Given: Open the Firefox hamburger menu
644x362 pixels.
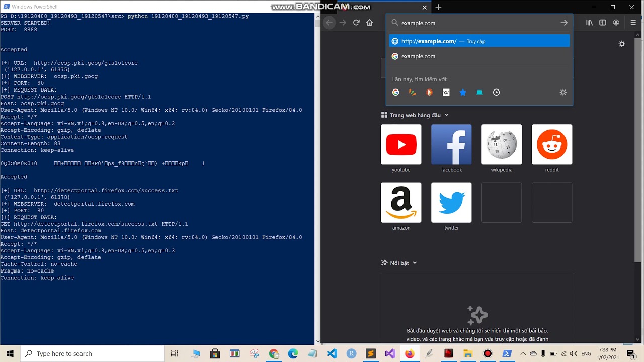Looking at the screenshot, I should [633, 23].
